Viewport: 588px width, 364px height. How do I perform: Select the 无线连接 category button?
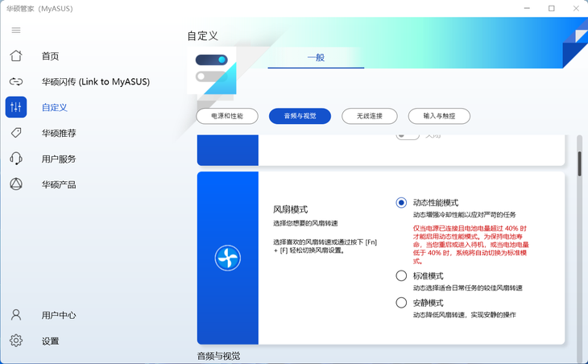[370, 116]
